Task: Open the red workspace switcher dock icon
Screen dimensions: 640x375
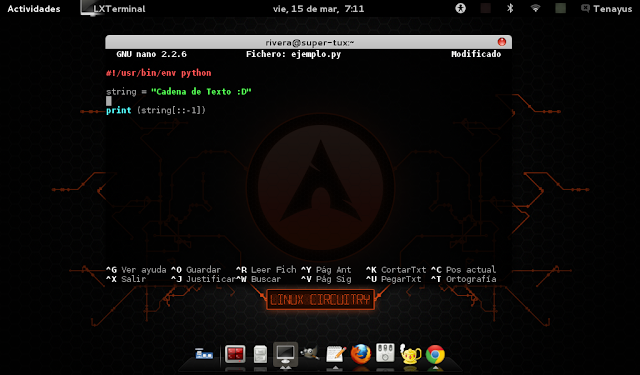Action: pos(235,354)
